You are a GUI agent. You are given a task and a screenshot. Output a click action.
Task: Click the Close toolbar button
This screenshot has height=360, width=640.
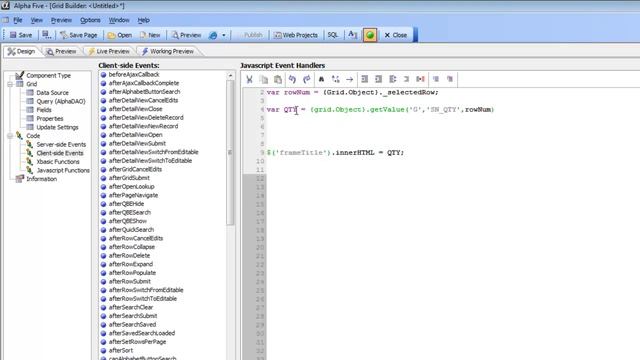(396, 35)
